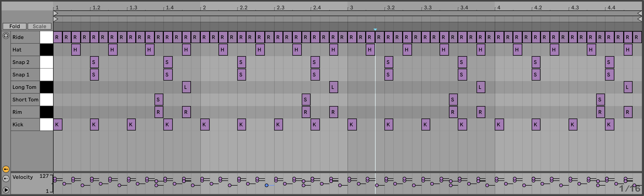The image size is (644, 196).
Task: Click ruler position 2.4
Action: (317, 8)
